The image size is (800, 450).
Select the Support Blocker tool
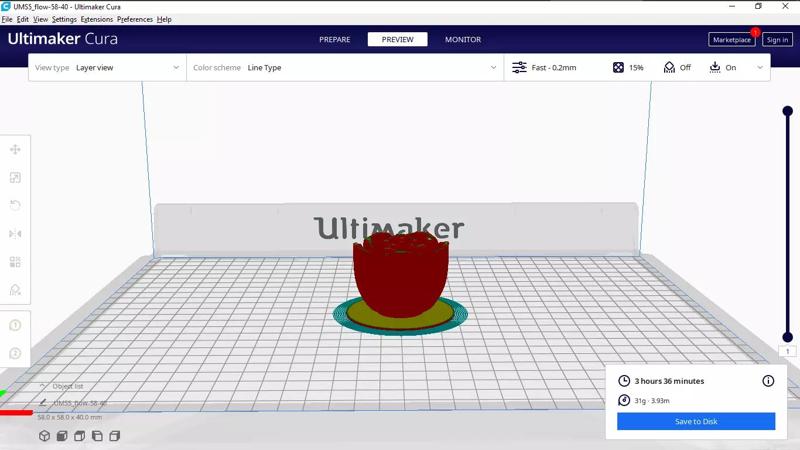coord(15,290)
